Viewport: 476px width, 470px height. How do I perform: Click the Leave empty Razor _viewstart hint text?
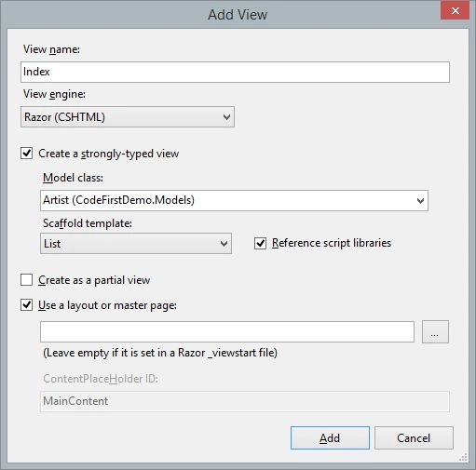click(x=160, y=353)
